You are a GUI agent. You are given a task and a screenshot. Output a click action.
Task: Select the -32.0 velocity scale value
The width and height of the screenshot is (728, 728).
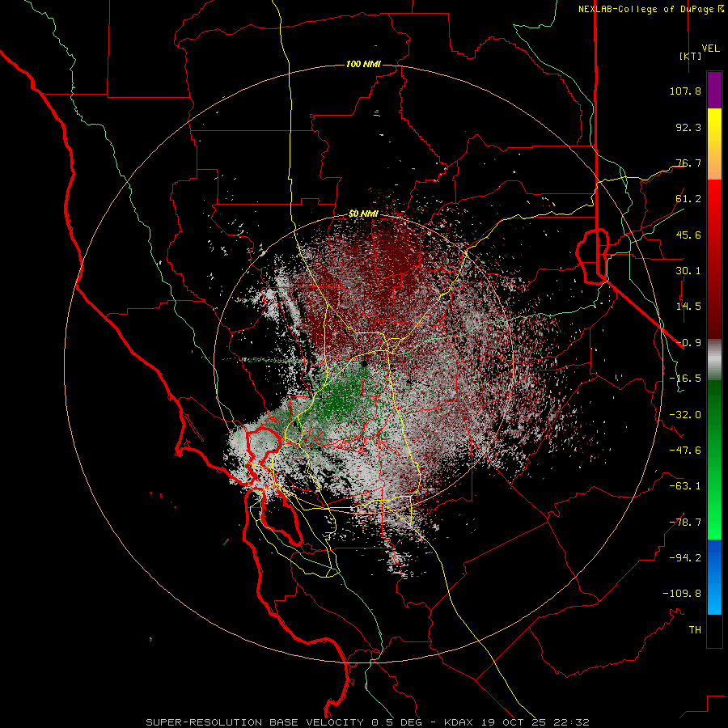click(x=685, y=415)
